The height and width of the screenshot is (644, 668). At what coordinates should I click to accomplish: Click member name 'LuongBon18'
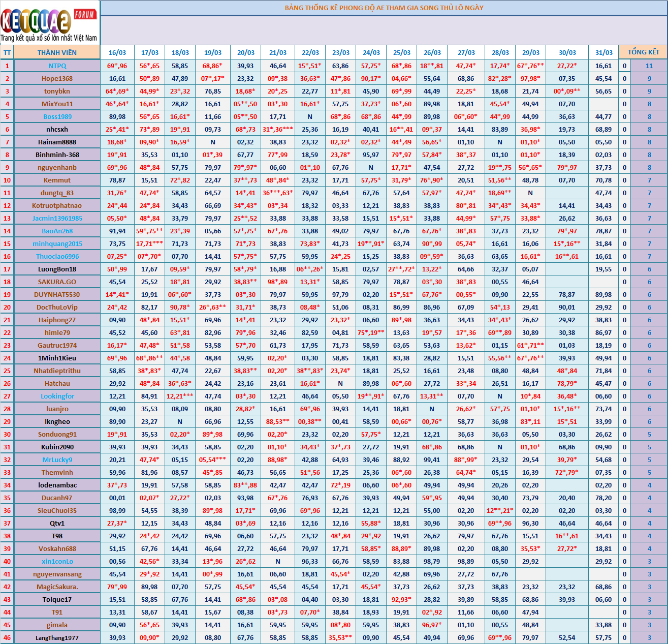tap(57, 269)
